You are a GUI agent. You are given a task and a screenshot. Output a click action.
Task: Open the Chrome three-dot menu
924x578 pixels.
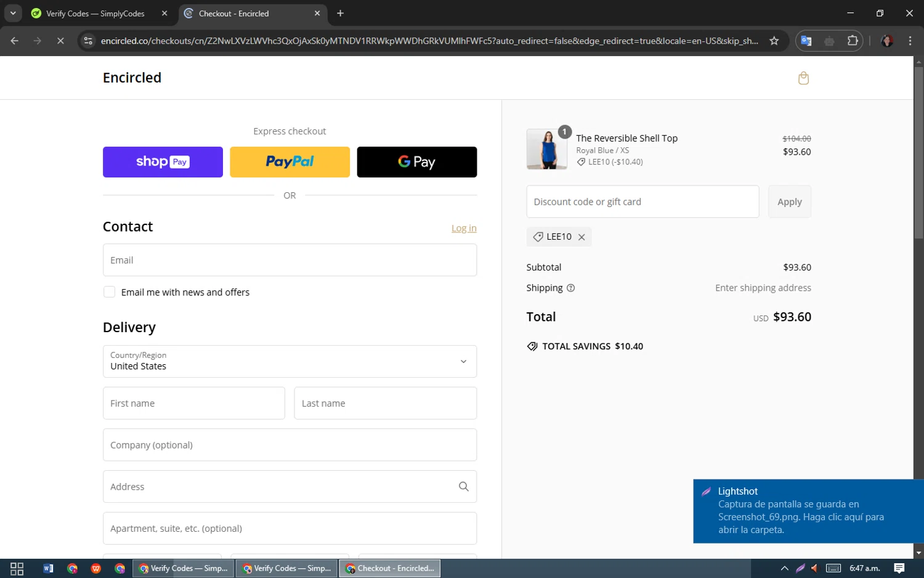910,41
